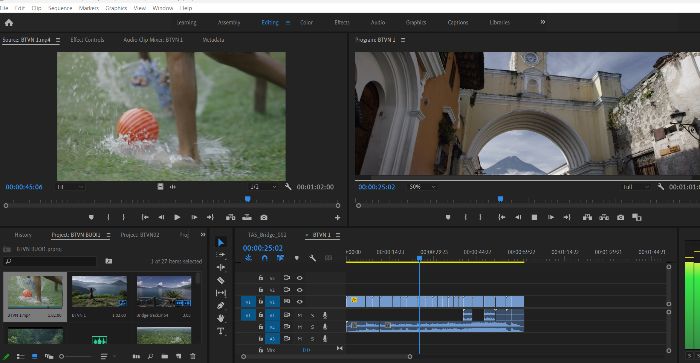Viewport: 700px width, 363px height.
Task: Open Program monitor Full resolution dropdown
Action: [635, 187]
